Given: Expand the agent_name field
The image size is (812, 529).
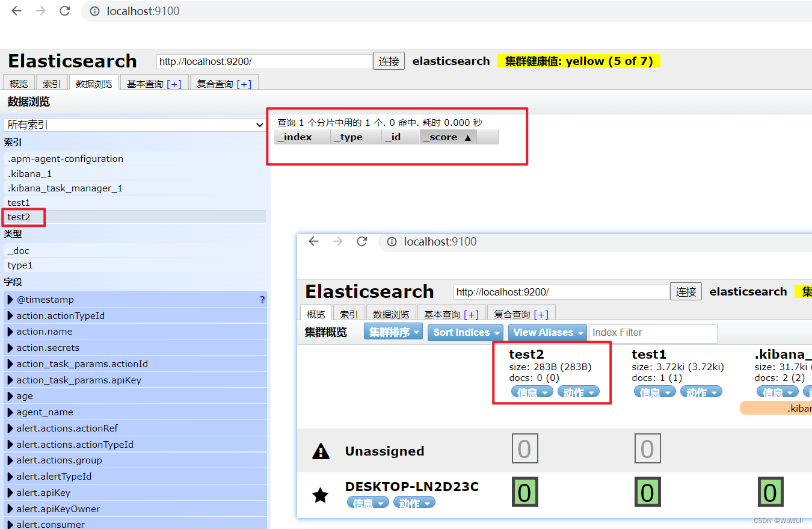Looking at the screenshot, I should point(10,412).
